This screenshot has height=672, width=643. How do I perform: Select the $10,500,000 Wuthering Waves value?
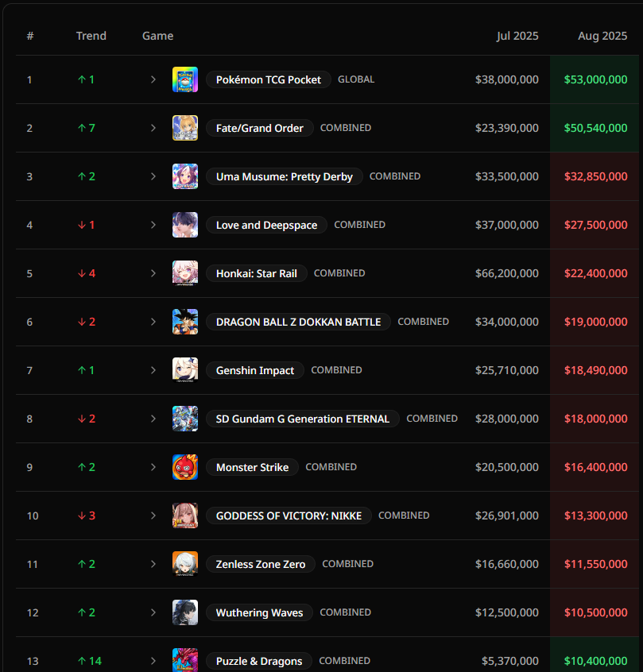(595, 612)
